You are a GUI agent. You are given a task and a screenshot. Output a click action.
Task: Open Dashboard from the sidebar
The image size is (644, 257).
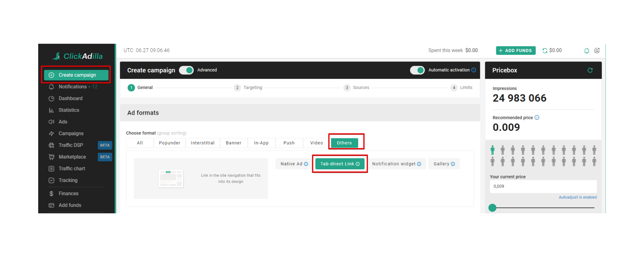click(70, 99)
